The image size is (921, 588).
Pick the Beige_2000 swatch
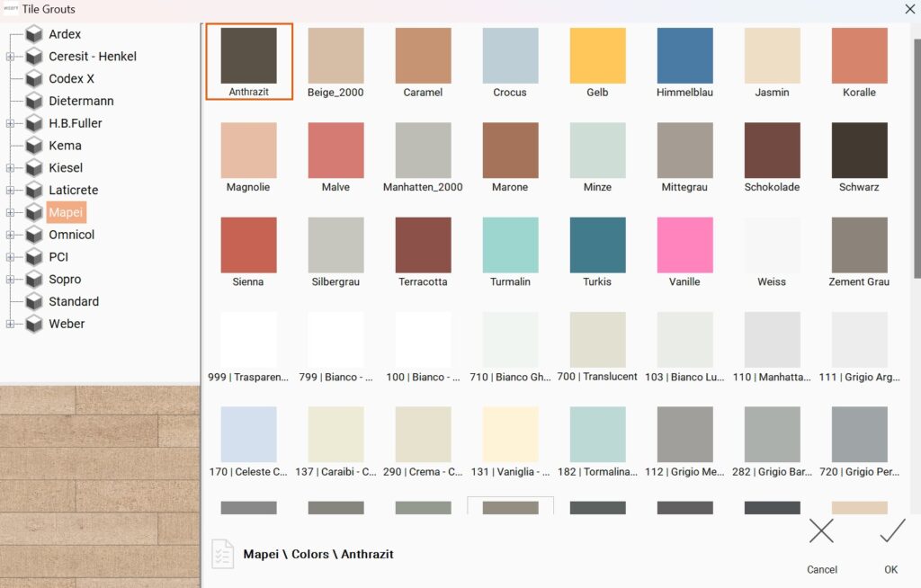coord(336,56)
